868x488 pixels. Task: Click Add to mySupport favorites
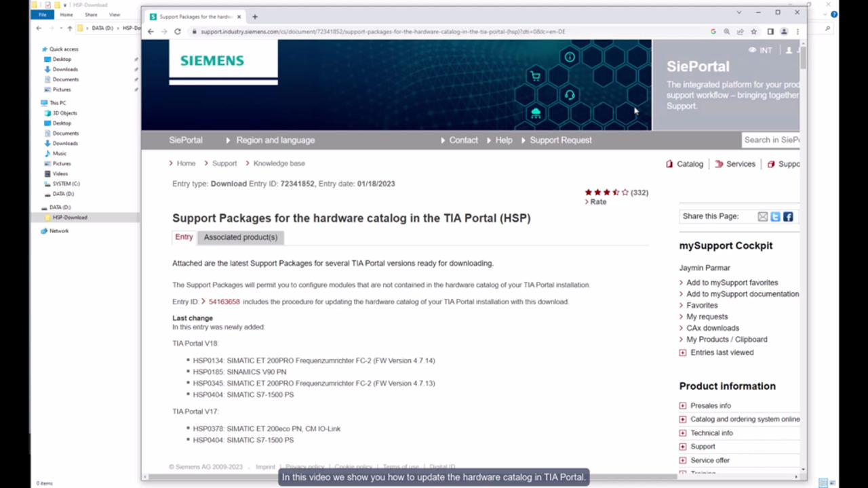(x=732, y=283)
